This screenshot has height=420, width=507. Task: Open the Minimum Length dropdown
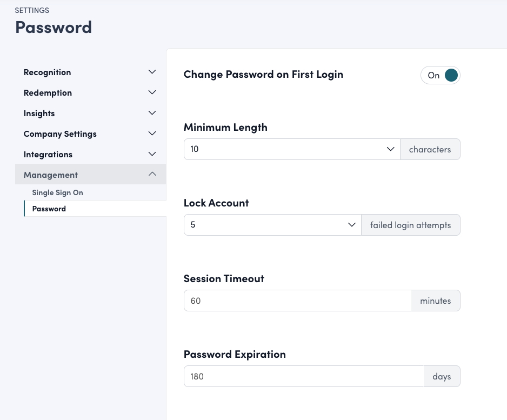(286, 149)
